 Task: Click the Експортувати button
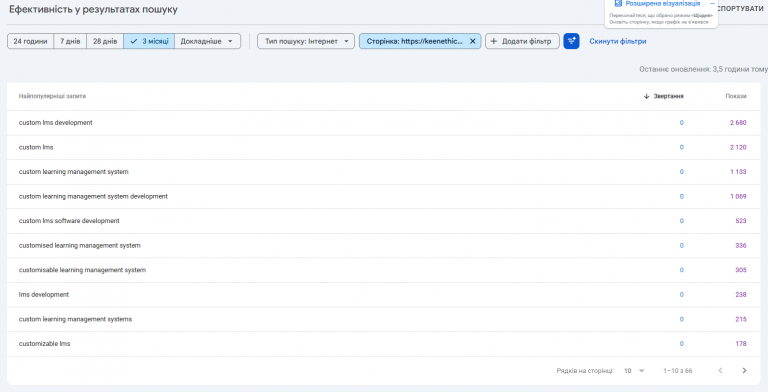pyautogui.click(x=740, y=9)
